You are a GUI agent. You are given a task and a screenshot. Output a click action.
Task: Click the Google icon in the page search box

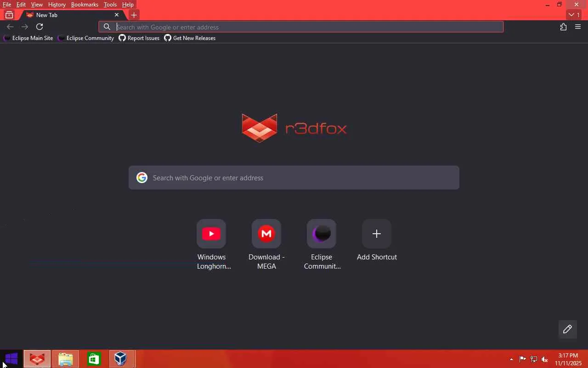coord(142,178)
